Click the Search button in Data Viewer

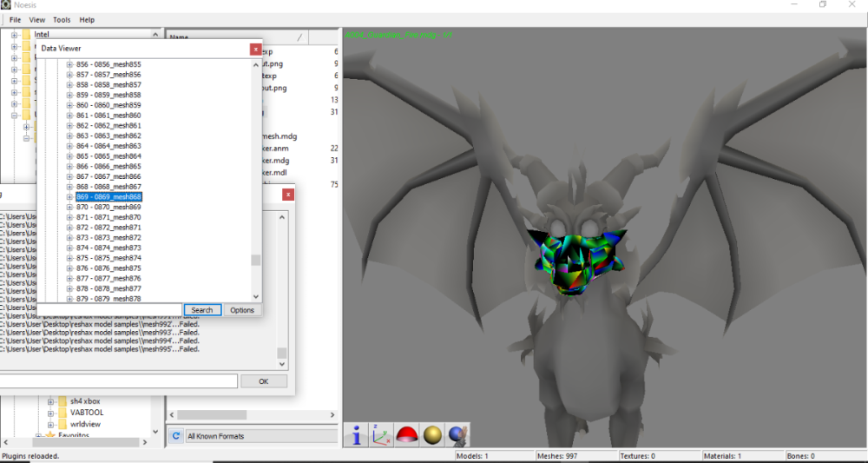click(201, 310)
